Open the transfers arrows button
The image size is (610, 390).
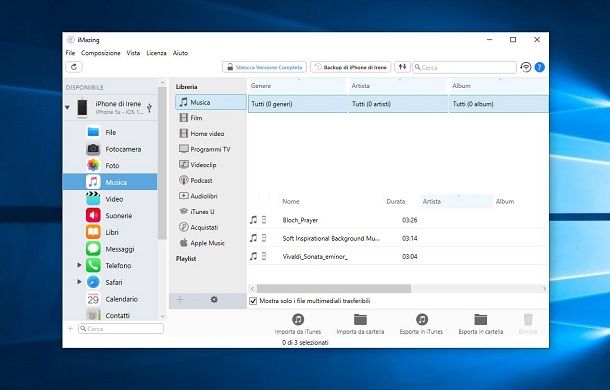pyautogui.click(x=402, y=67)
